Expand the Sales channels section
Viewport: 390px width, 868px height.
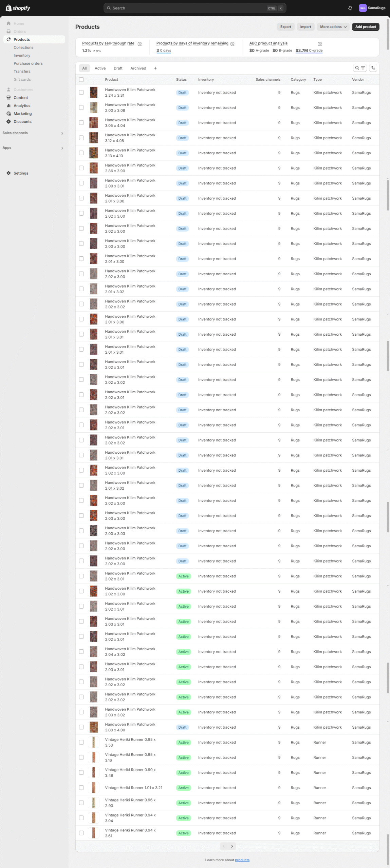(x=62, y=133)
